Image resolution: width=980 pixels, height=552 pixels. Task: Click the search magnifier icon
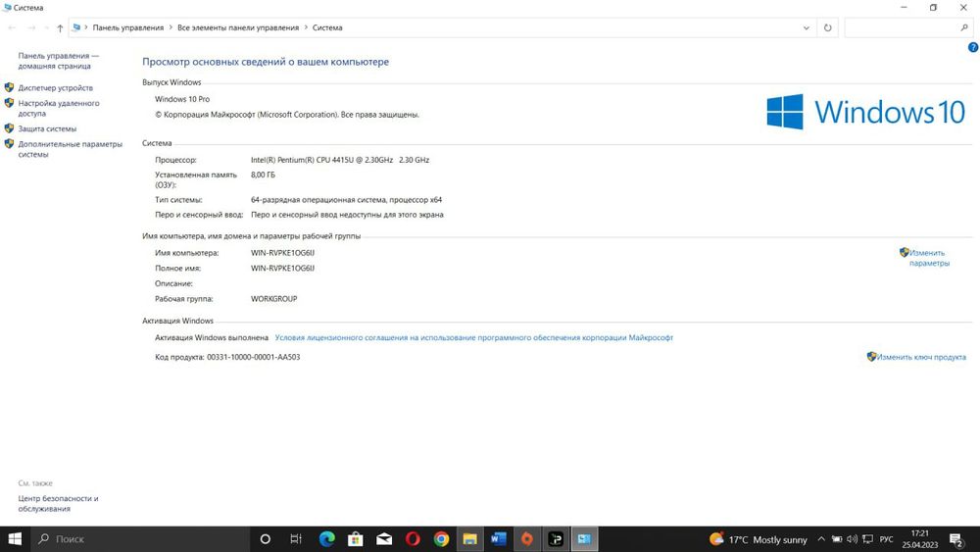(x=963, y=27)
